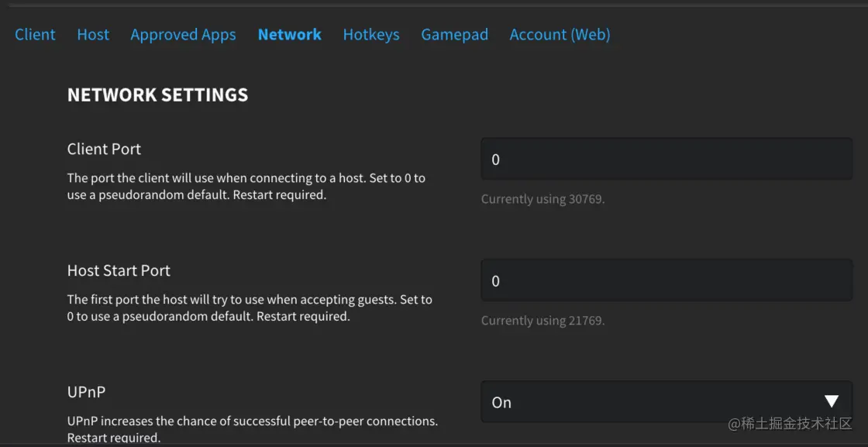Go to the Approved Apps tab

183,35
